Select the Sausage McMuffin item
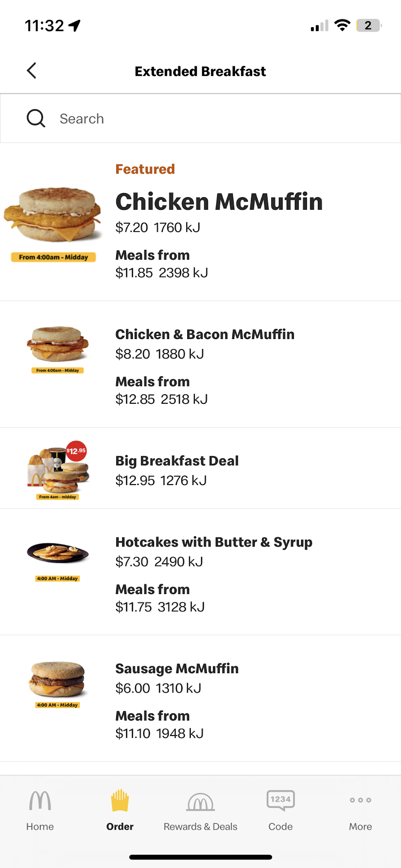The height and width of the screenshot is (868, 401). (177, 669)
